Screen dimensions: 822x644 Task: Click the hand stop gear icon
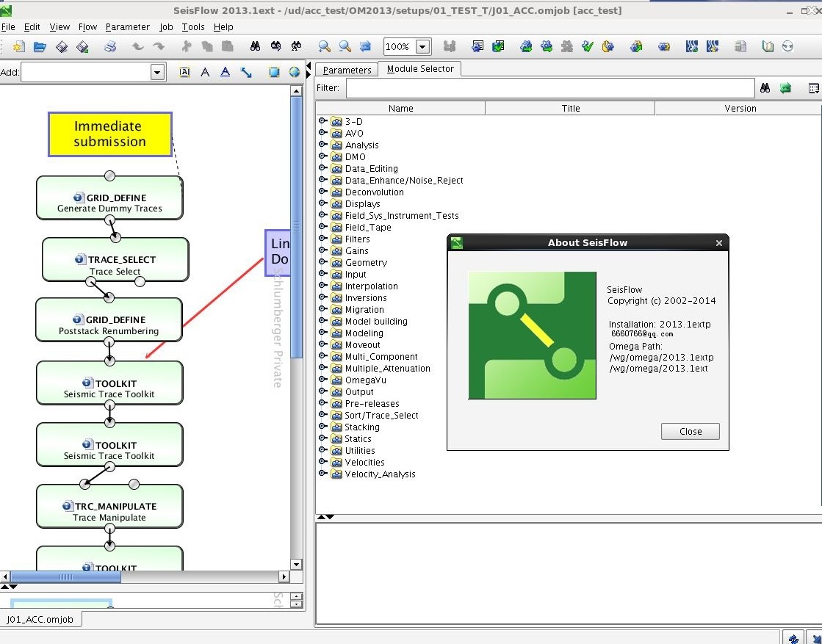coord(608,47)
